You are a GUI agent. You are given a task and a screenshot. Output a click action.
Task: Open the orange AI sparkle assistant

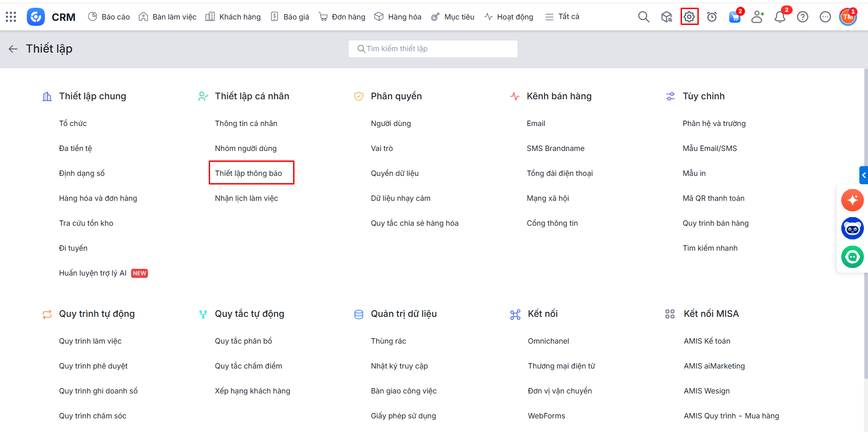click(852, 200)
